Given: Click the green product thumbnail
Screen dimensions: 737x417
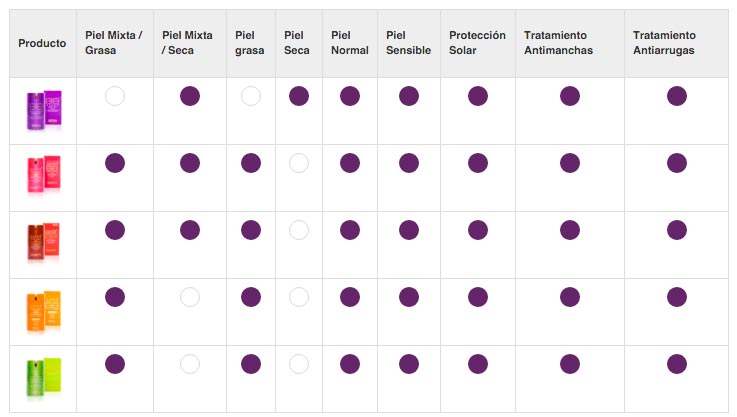Looking at the screenshot, I should tap(44, 378).
